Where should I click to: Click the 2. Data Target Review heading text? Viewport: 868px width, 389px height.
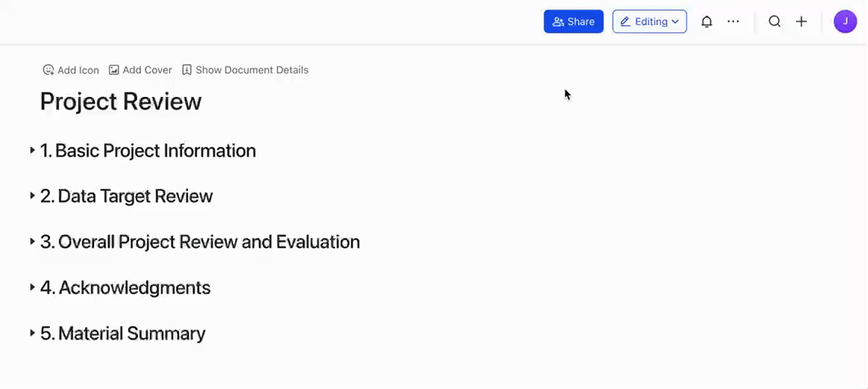point(126,197)
